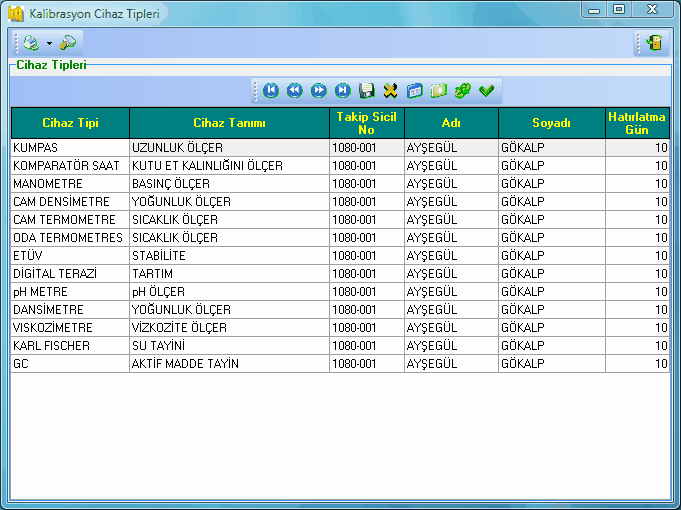Click the AKTİF MADDE TAYİN cell
Screen dimensions: 681x510
pyautogui.click(x=229, y=364)
